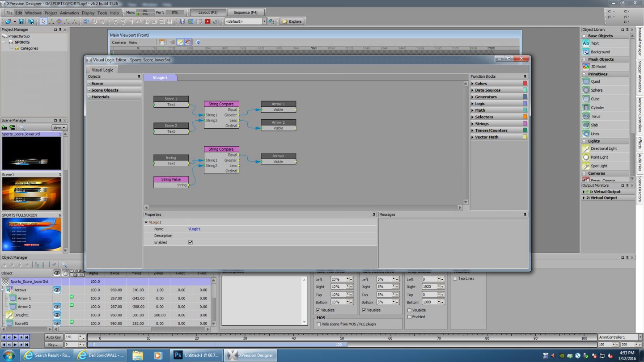Select the 3D Model mesh object icon
644x362 pixels.
(x=586, y=67)
